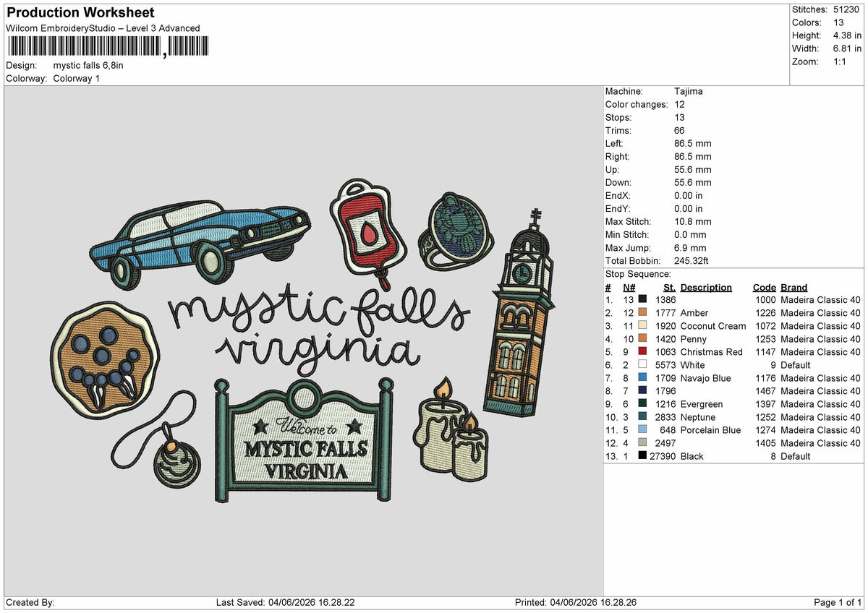This screenshot has height=613, width=868.
Task: Click the code 1226 in Amber row
Action: click(x=765, y=313)
